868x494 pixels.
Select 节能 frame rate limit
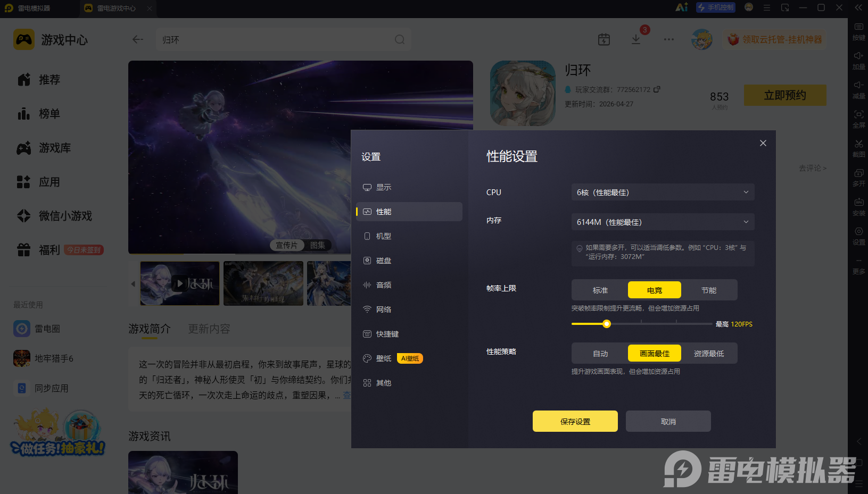point(709,290)
